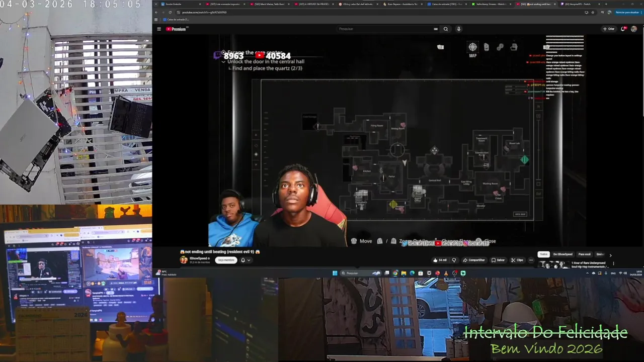
Task: Click browser back arrow
Action: 156,12
